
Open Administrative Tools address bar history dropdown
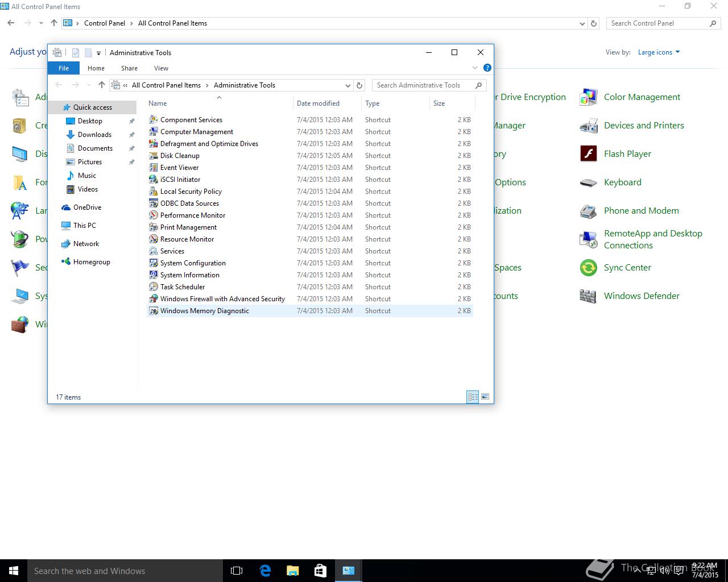[348, 85]
